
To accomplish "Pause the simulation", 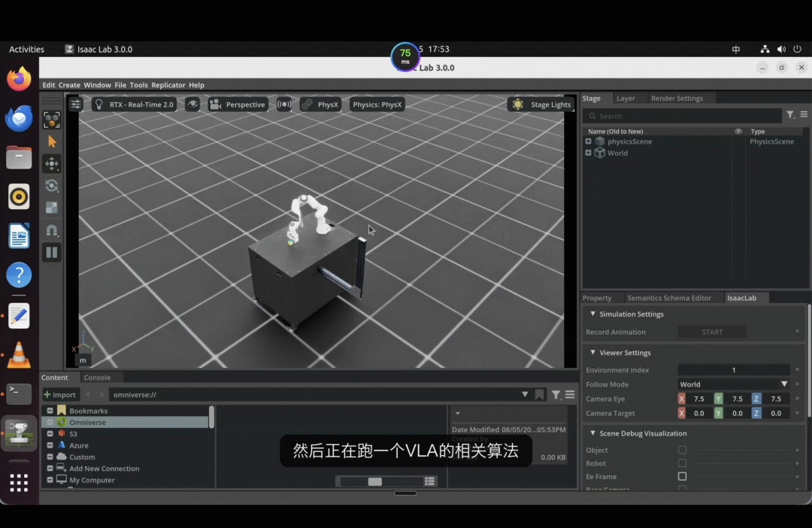I will [x=52, y=252].
